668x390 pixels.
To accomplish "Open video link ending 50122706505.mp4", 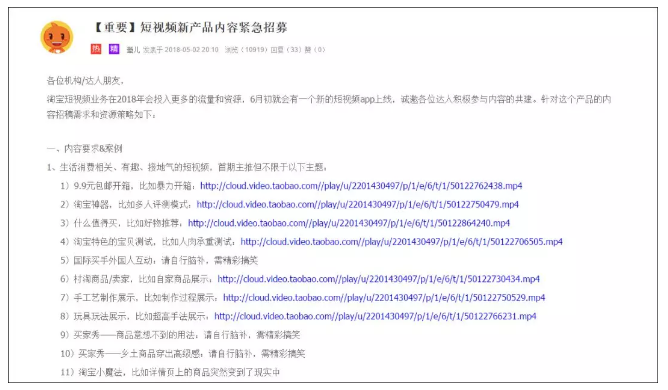I will [x=402, y=242].
